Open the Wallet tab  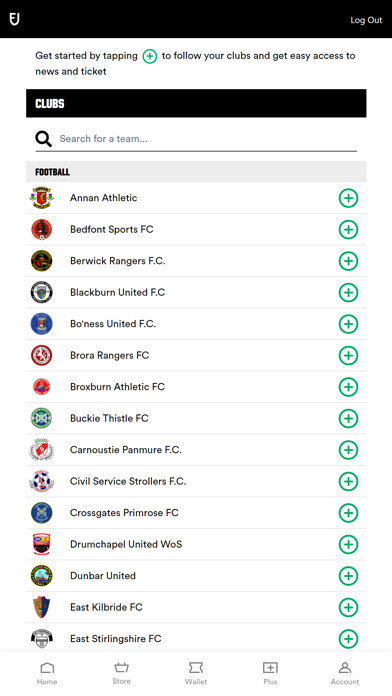(196, 673)
